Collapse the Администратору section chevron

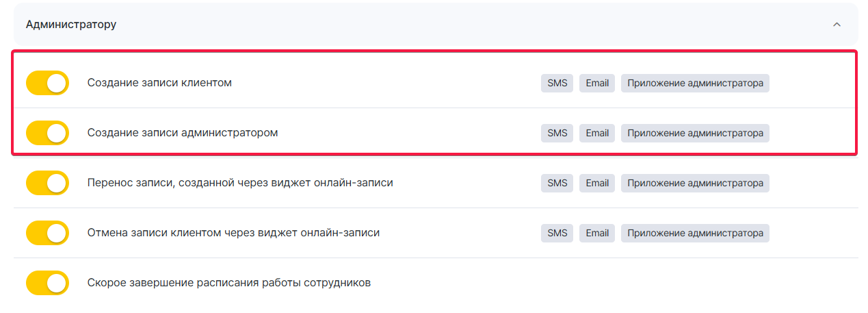click(836, 25)
